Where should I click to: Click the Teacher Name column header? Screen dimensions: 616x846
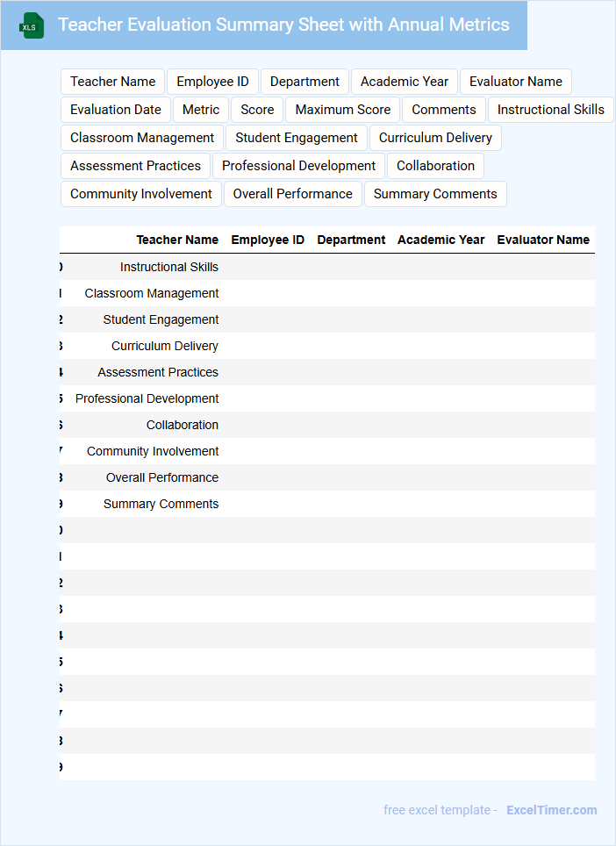click(177, 240)
